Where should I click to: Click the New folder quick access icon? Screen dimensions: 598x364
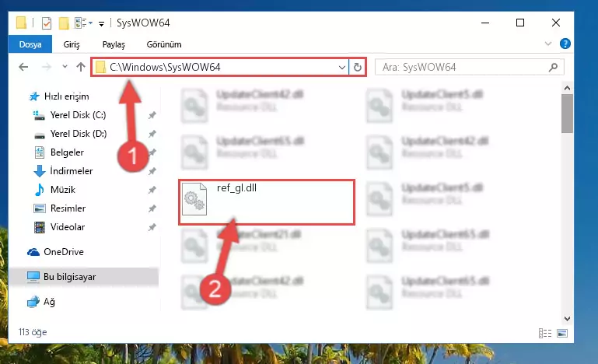[x=64, y=23]
